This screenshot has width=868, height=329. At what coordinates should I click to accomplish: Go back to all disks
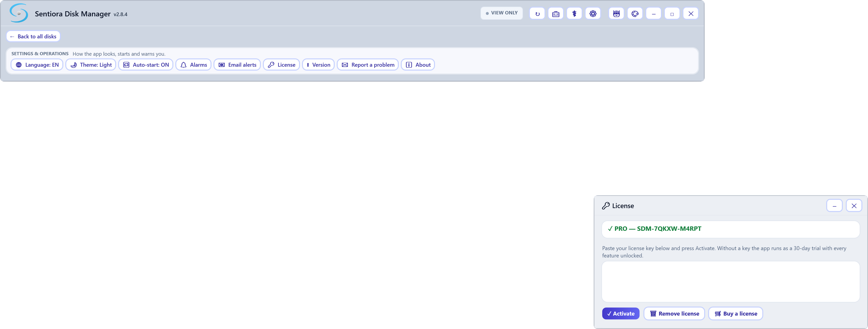click(x=33, y=36)
